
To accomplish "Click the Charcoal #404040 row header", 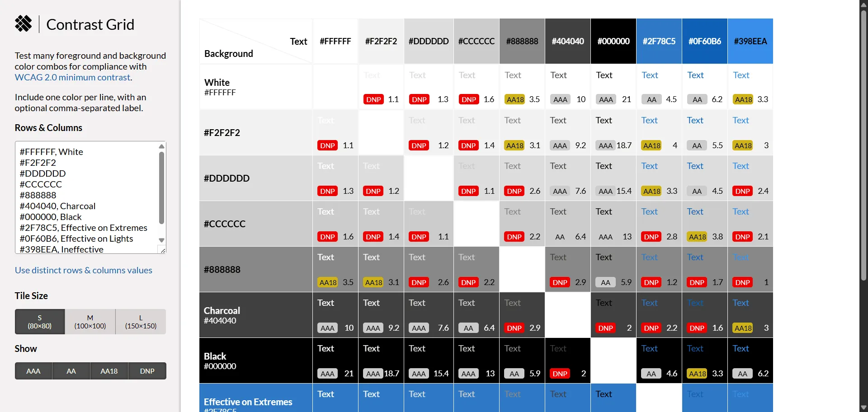I will click(x=255, y=315).
